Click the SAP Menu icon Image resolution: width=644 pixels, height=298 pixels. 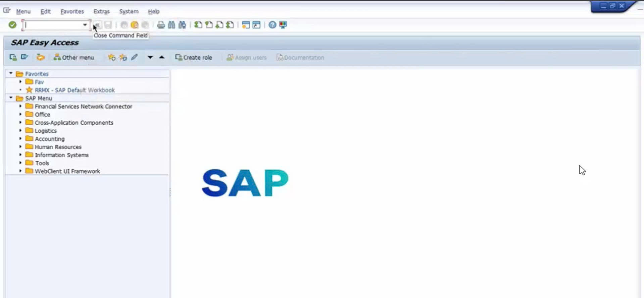click(24, 57)
